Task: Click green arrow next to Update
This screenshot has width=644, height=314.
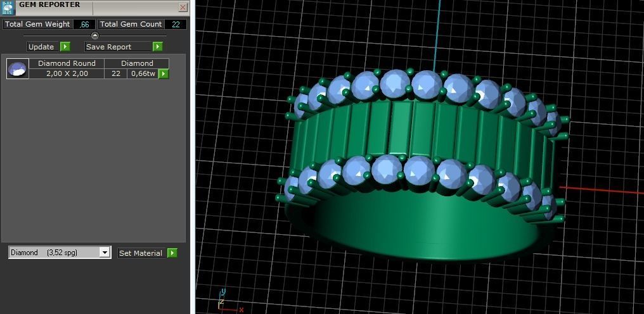Action: click(x=65, y=47)
